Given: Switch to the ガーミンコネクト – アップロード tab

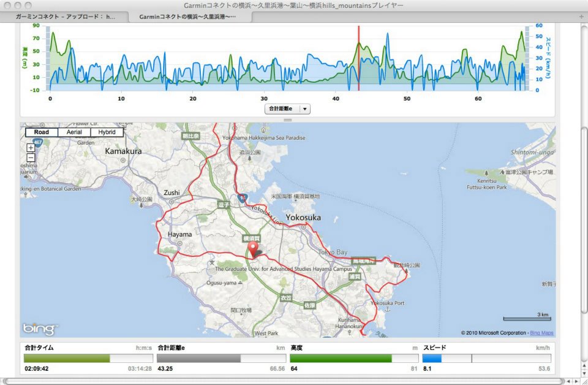Looking at the screenshot, I should point(66,17).
